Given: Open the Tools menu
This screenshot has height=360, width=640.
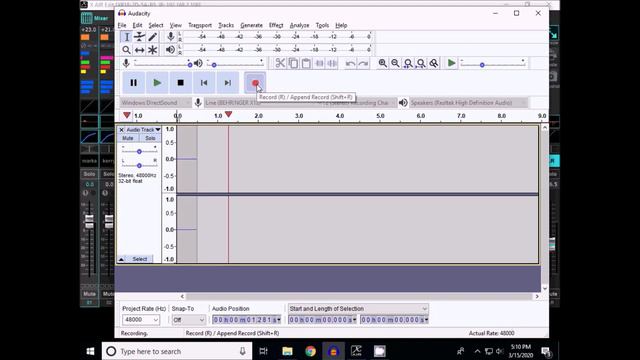Looking at the screenshot, I should coord(322,25).
